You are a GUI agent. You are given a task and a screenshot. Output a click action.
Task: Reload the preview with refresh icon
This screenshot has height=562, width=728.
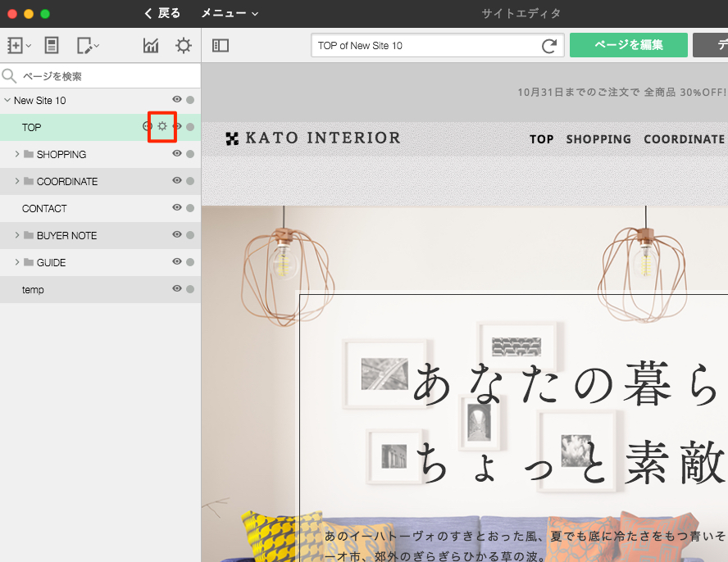(x=549, y=46)
